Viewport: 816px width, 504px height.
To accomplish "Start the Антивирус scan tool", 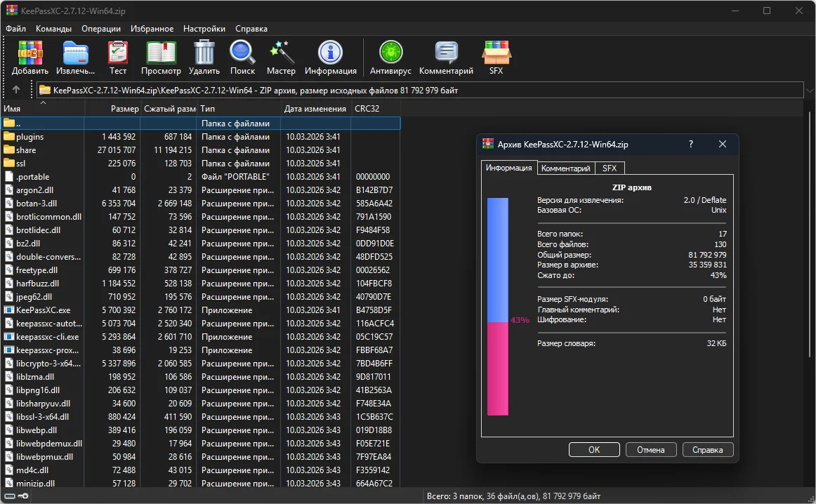I will pyautogui.click(x=390, y=58).
